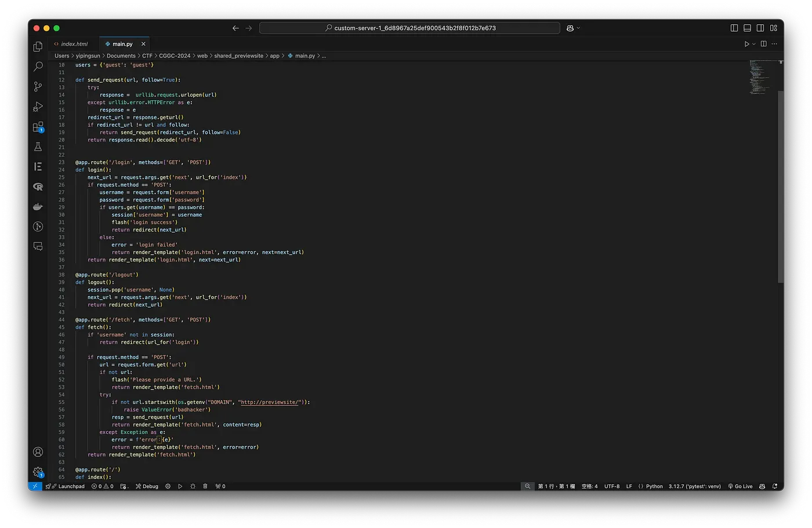
Task: Open the Testing beaker view
Action: 38,147
